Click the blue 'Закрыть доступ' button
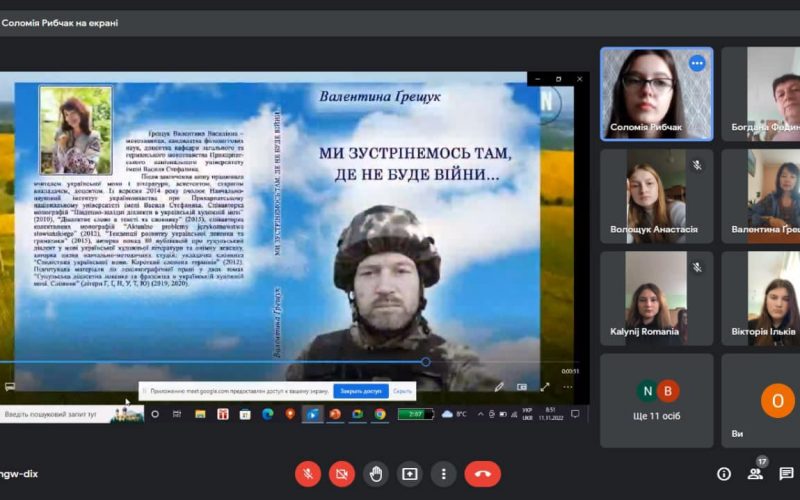This screenshot has height=500, width=800. click(x=359, y=391)
